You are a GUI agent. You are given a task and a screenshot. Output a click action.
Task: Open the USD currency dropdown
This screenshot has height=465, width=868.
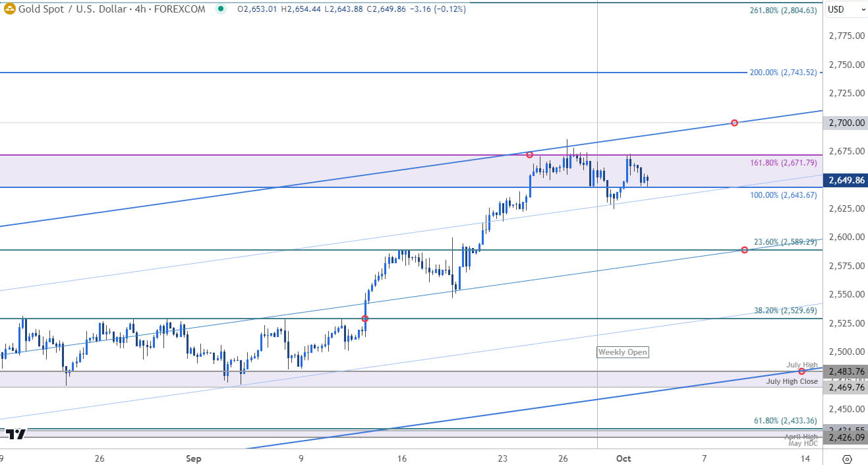tap(846, 9)
